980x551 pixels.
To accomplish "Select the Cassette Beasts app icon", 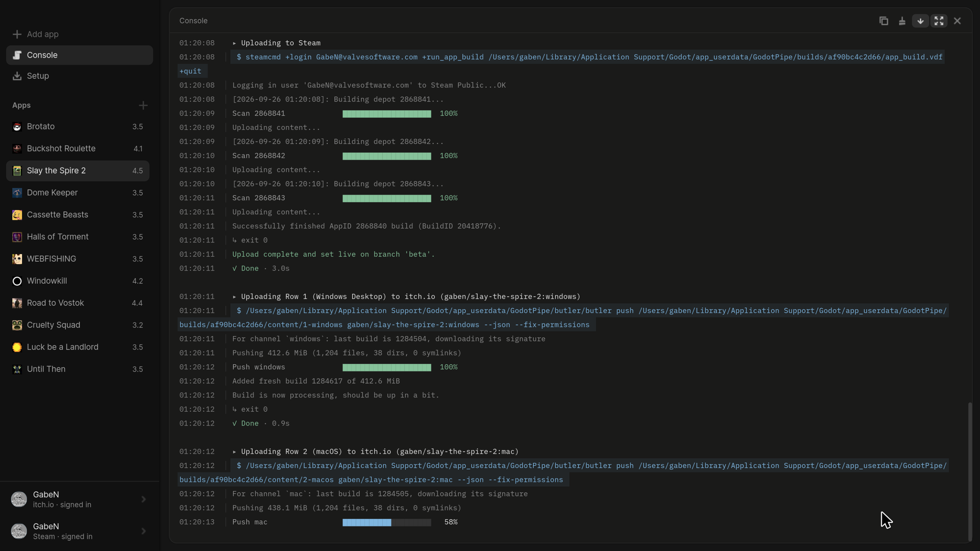I will pos(17,215).
